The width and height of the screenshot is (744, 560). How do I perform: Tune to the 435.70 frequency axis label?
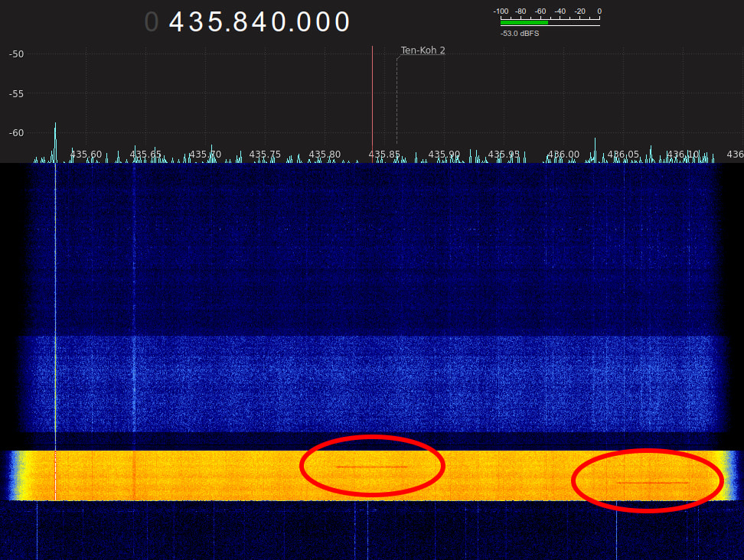[205, 155]
